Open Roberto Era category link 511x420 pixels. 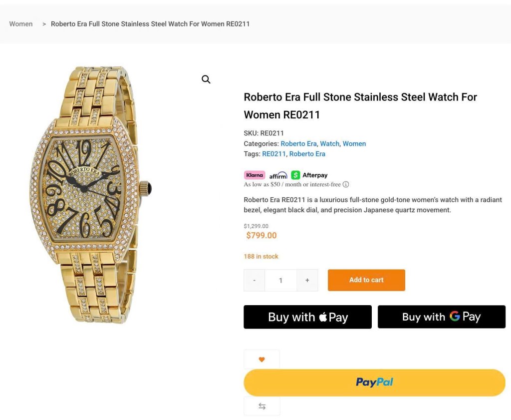pos(298,143)
